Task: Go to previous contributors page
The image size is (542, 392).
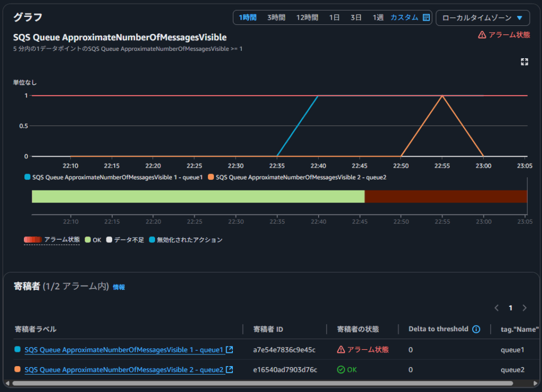Action: [x=496, y=308]
